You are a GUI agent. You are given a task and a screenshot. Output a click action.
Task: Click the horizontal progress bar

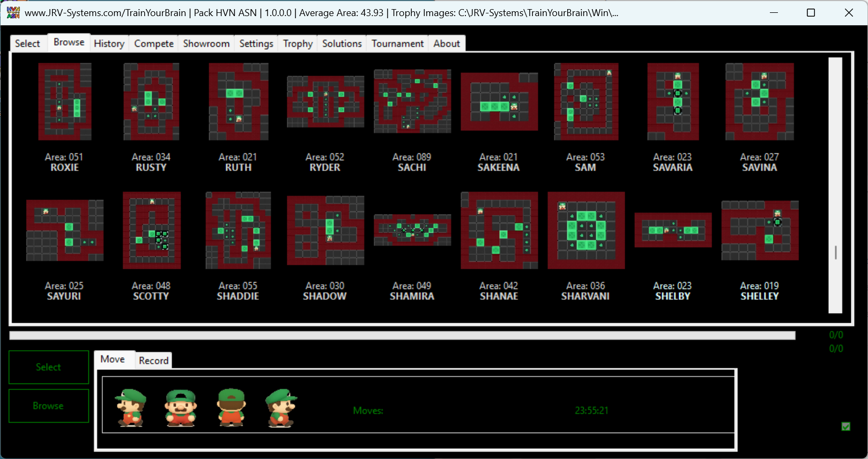tap(402, 336)
